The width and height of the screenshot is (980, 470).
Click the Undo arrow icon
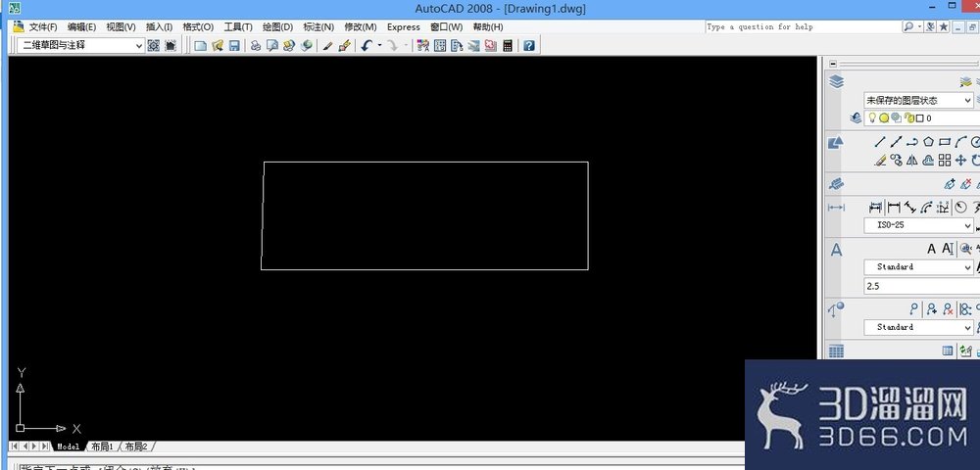pos(367,46)
